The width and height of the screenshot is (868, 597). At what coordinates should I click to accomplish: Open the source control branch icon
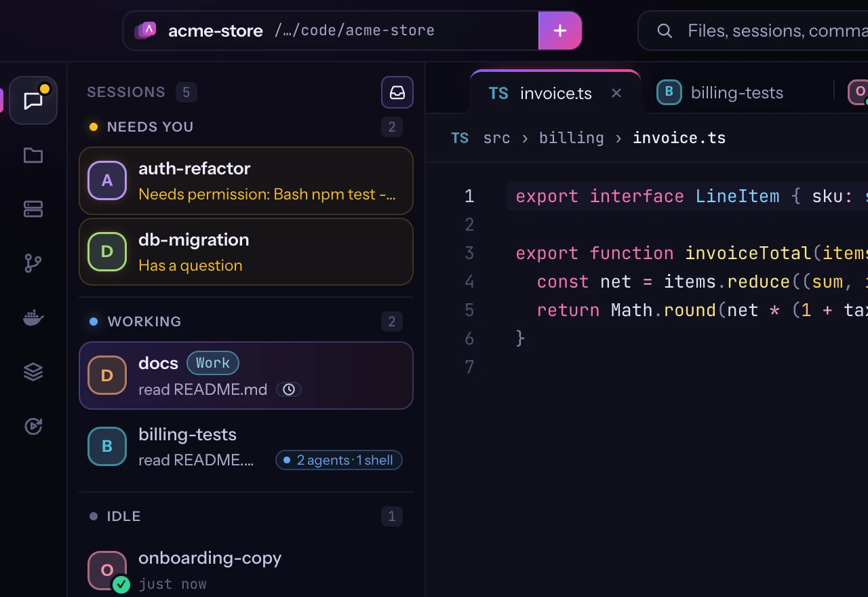pyautogui.click(x=33, y=263)
